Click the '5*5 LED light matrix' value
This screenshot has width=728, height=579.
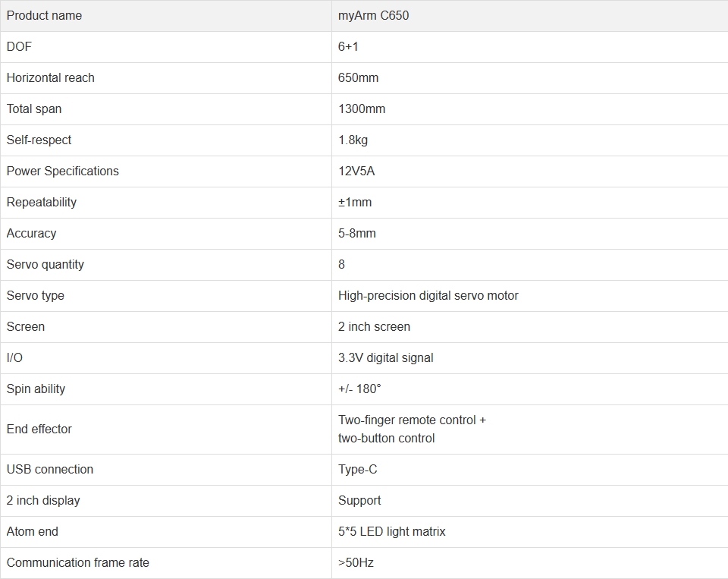coord(392,532)
